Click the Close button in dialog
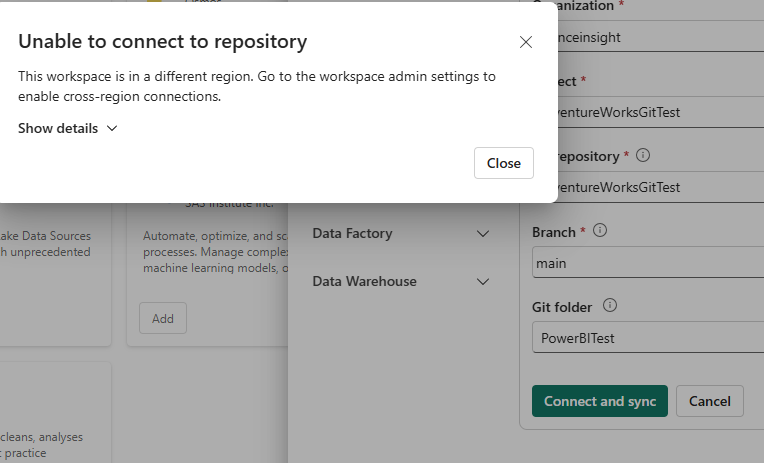The width and height of the screenshot is (764, 463). (504, 163)
